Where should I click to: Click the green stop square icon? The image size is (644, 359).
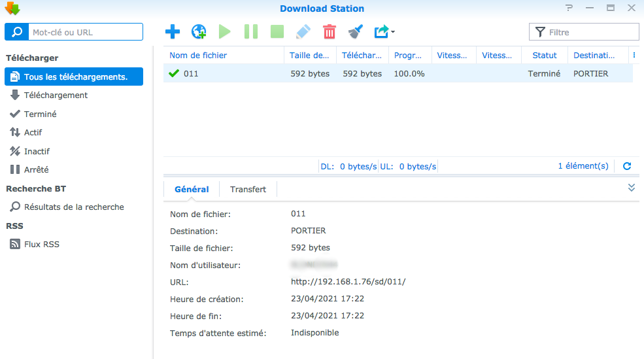[x=277, y=31]
